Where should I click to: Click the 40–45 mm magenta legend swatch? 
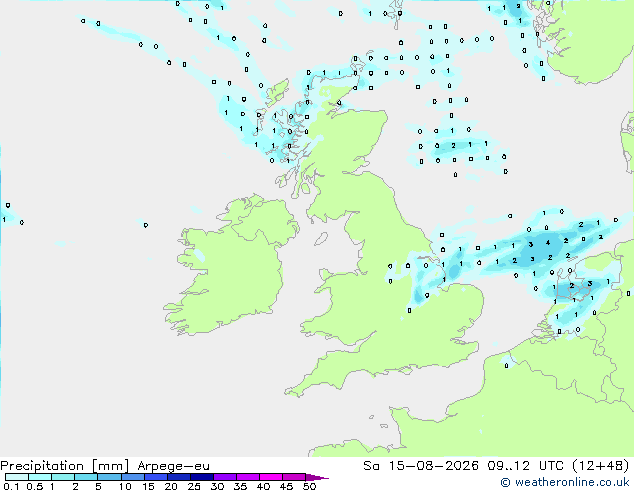pos(271,477)
